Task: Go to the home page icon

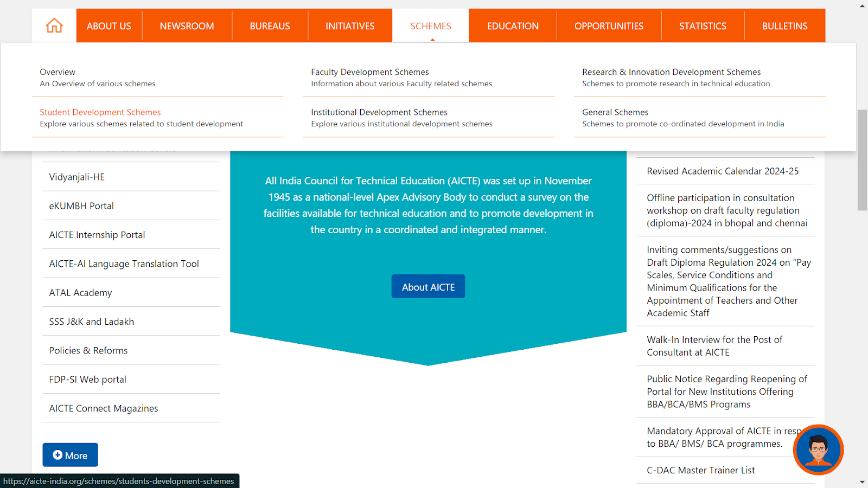Action: [54, 25]
